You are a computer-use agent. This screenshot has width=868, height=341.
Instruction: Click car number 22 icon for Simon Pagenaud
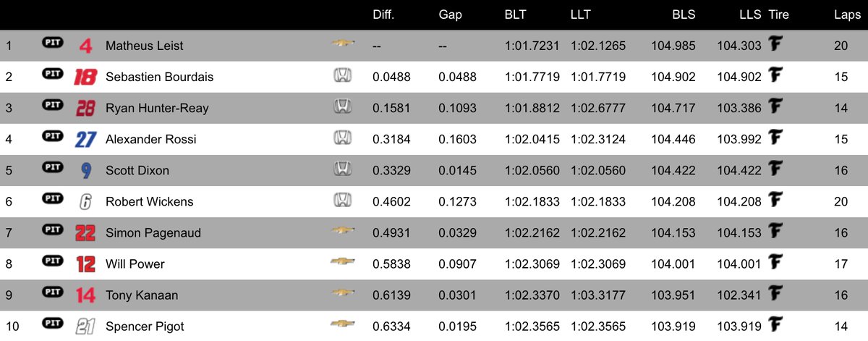(85, 232)
